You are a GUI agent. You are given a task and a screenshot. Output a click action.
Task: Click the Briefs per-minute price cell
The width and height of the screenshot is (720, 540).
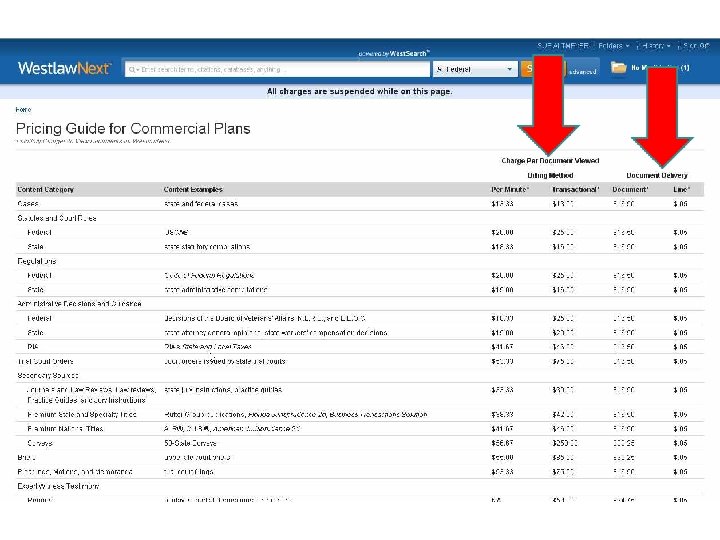[x=502, y=457]
